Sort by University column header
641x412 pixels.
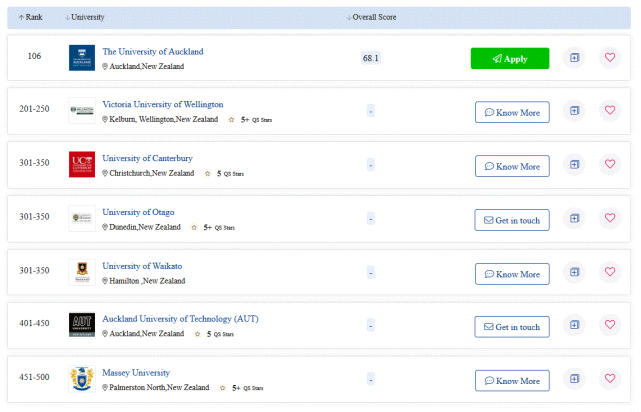[85, 18]
